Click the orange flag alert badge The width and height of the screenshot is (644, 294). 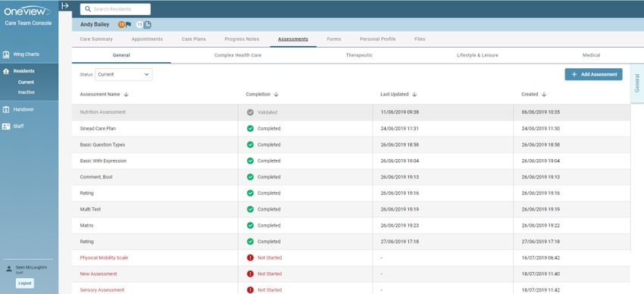(x=124, y=25)
